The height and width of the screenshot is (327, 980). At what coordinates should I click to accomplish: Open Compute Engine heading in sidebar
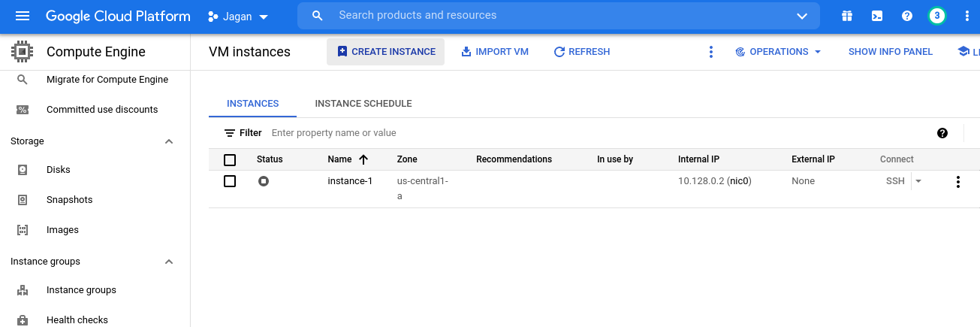[96, 52]
